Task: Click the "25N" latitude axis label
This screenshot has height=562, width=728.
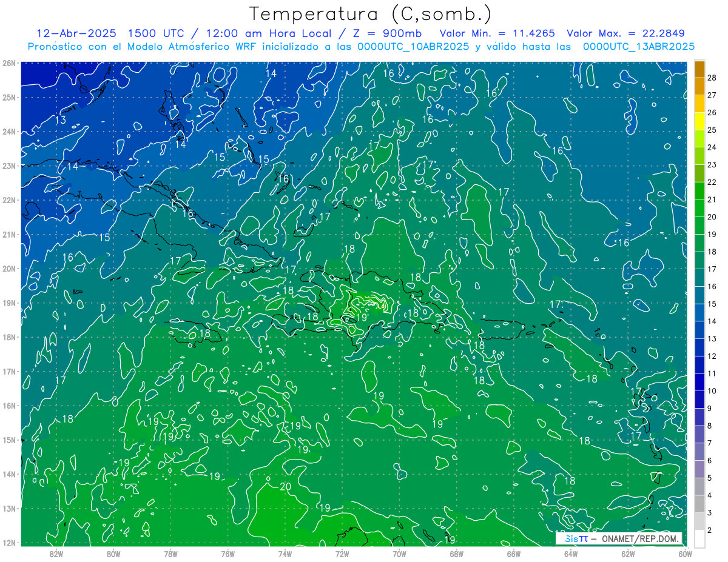Action: pyautogui.click(x=9, y=97)
